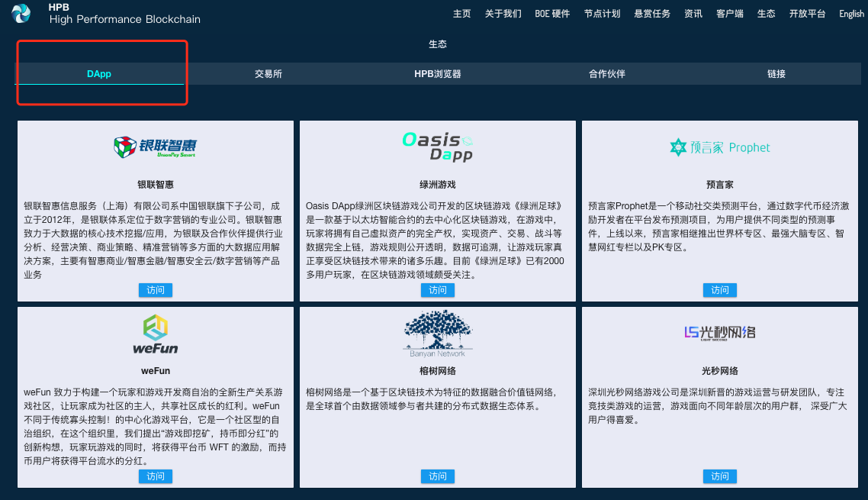Image resolution: width=868 pixels, height=500 pixels.
Task: Click the 光秒网络 card title
Action: tap(720, 371)
